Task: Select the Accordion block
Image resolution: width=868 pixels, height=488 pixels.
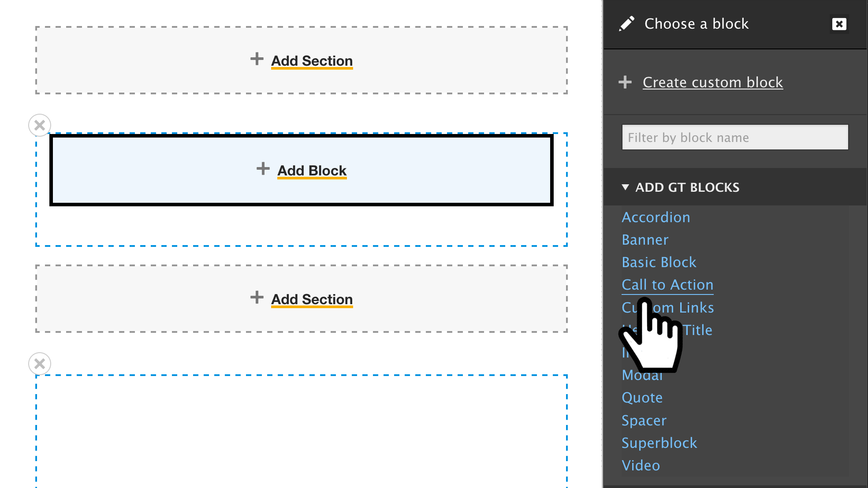Action: [x=656, y=217]
